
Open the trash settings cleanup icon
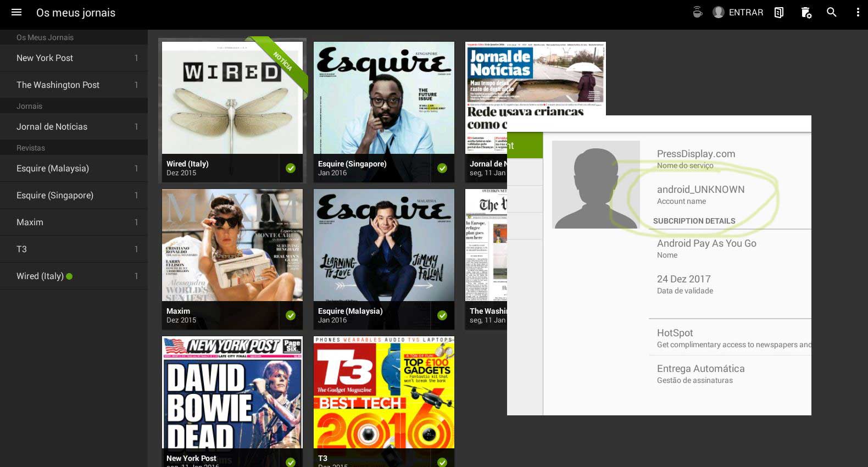pyautogui.click(x=806, y=12)
